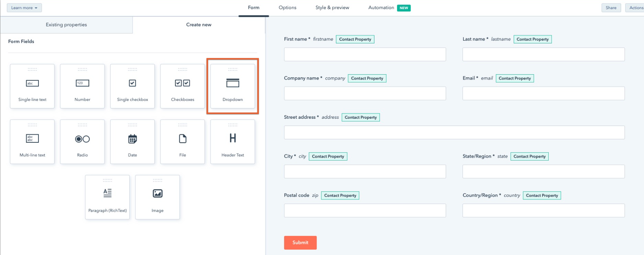Open the Actions dropdown menu
Image resolution: width=644 pixels, height=255 pixels.
point(636,8)
